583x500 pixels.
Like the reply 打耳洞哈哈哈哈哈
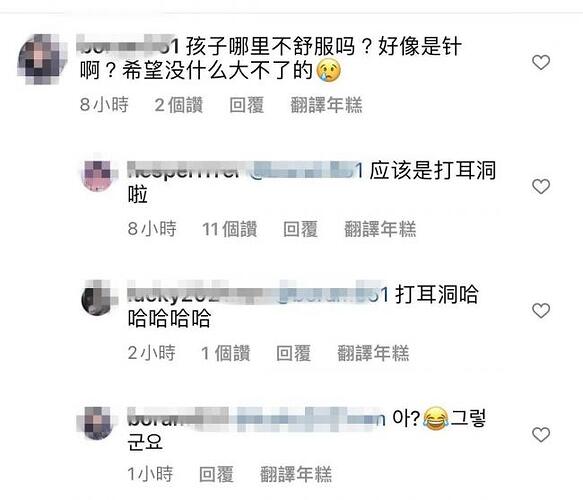pyautogui.click(x=541, y=310)
